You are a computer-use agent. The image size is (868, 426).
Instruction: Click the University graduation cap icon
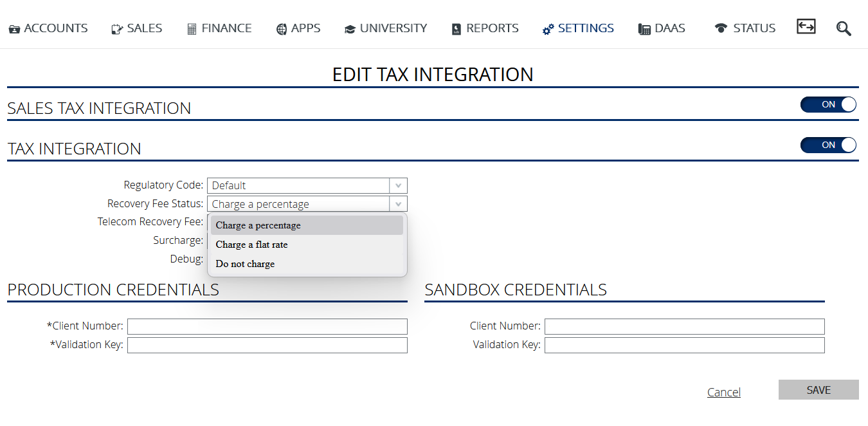pyautogui.click(x=350, y=29)
